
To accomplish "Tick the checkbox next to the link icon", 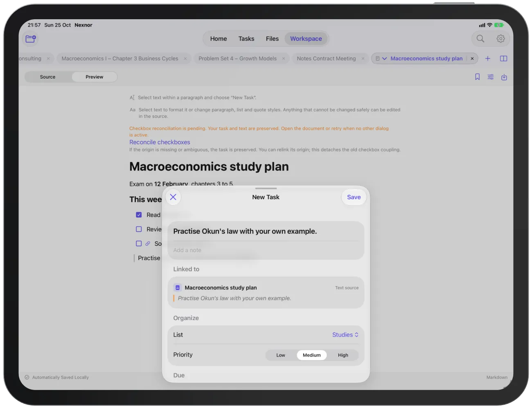I will 139,244.
